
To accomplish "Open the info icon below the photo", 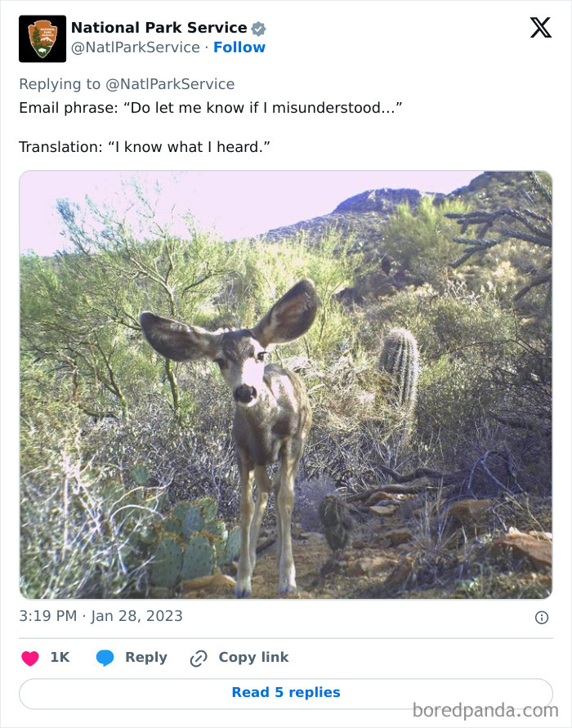I will point(543,616).
